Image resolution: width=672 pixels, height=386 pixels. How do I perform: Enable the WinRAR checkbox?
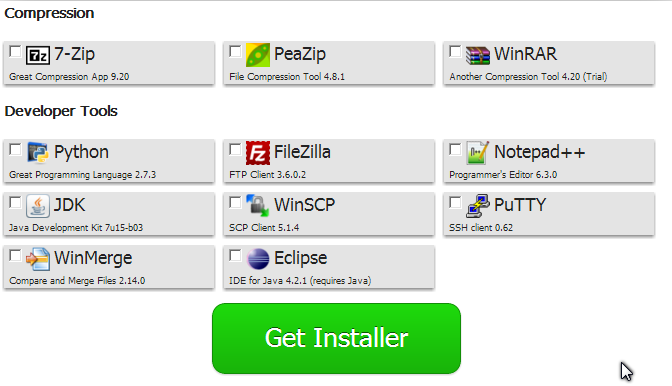[x=455, y=51]
